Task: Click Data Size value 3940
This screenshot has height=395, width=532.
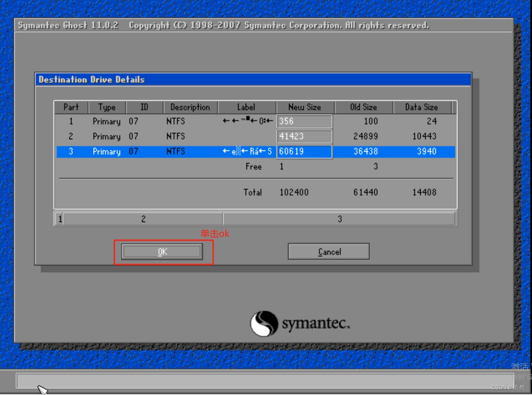Action: 427,151
